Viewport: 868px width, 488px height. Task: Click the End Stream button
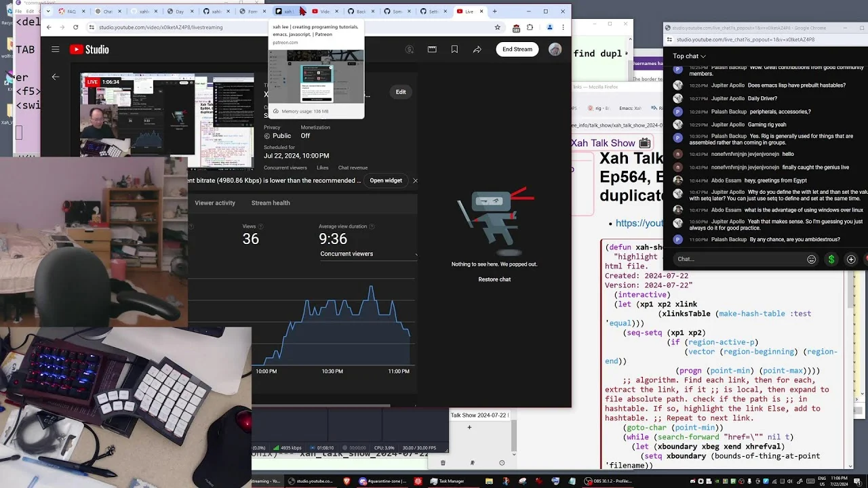(517, 49)
